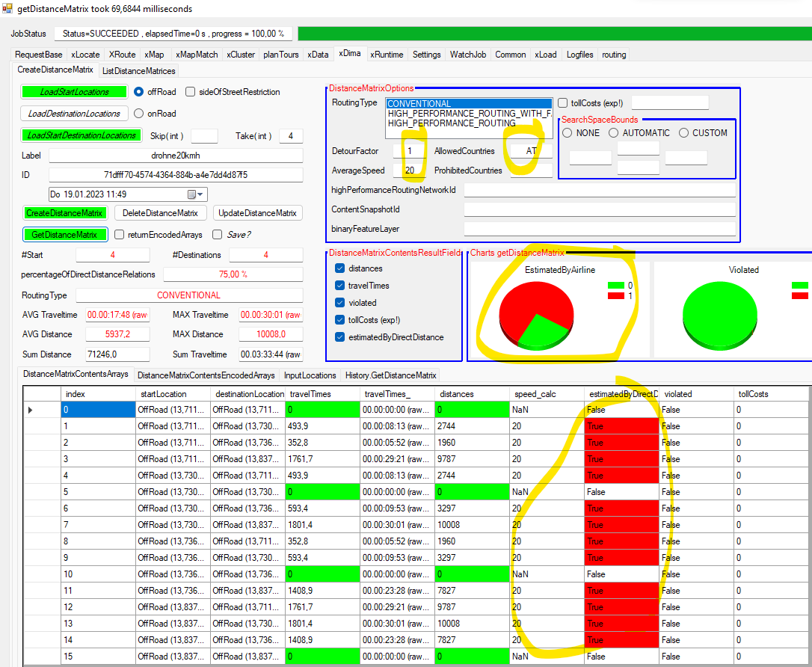Switch to the xRoute tab
Screen dimensions: 812x667
(122, 55)
